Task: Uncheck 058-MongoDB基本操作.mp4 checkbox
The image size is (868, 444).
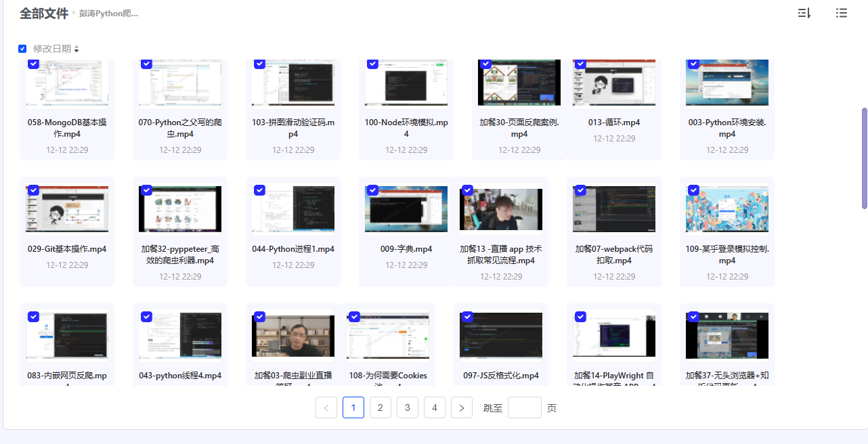Action: (33, 64)
